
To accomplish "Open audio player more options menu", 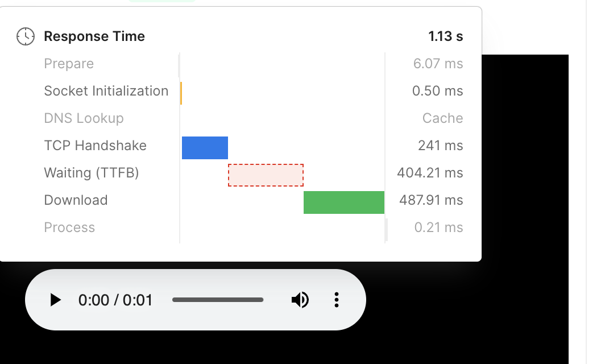I will click(337, 300).
